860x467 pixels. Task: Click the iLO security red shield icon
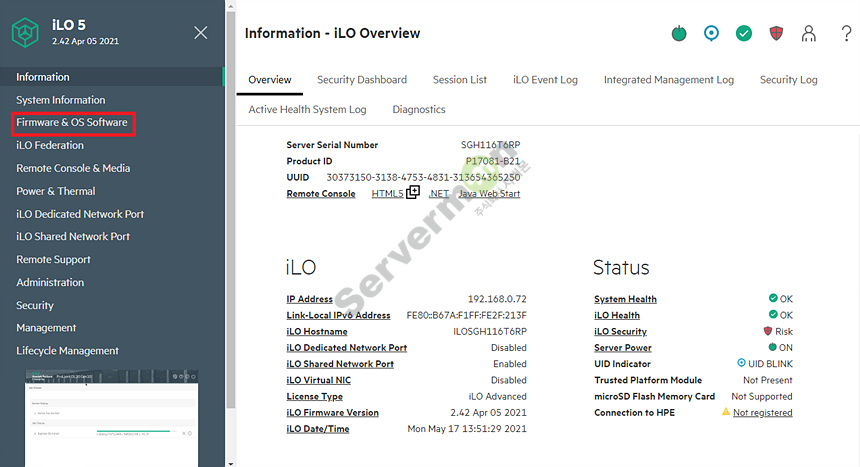[776, 33]
